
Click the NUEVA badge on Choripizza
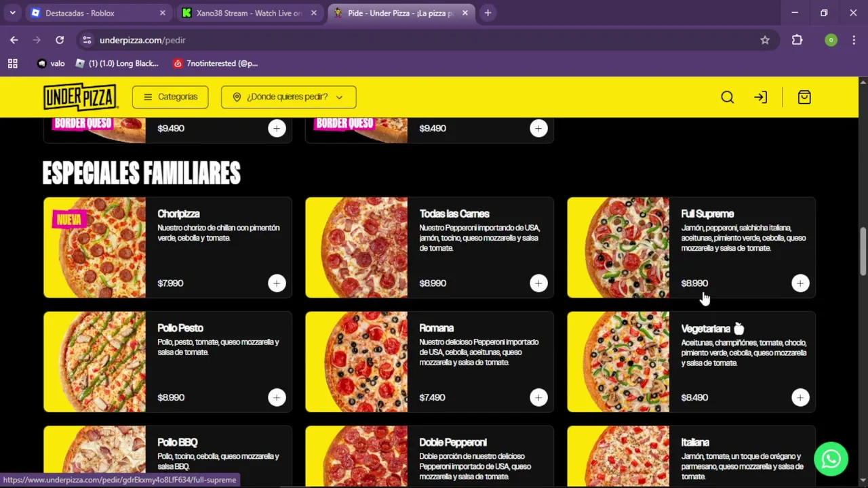tap(68, 220)
